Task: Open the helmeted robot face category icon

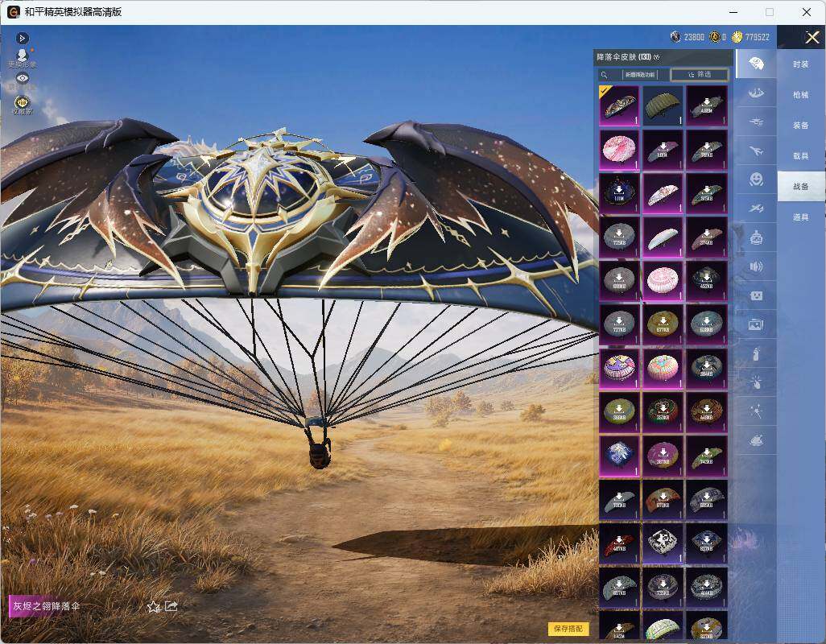Action: 756,237
